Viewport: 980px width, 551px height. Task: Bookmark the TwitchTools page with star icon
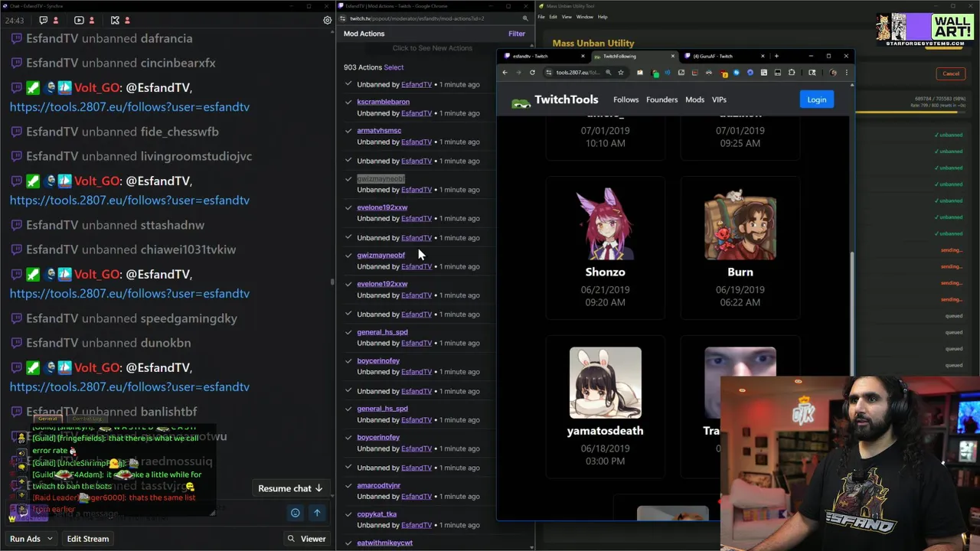621,73
